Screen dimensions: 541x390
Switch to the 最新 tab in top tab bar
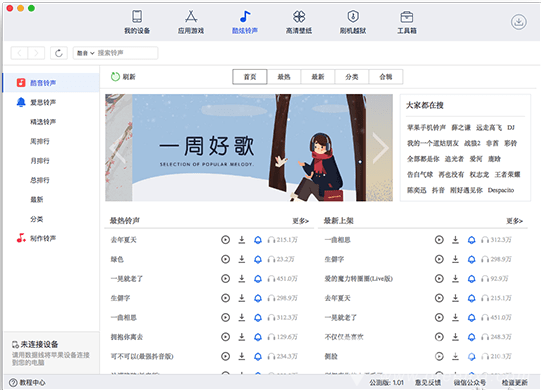coord(318,77)
